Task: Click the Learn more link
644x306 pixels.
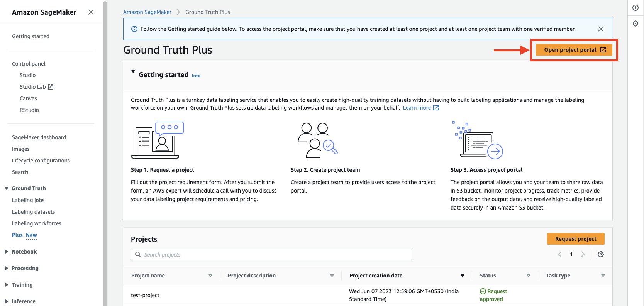Action: pos(417,108)
